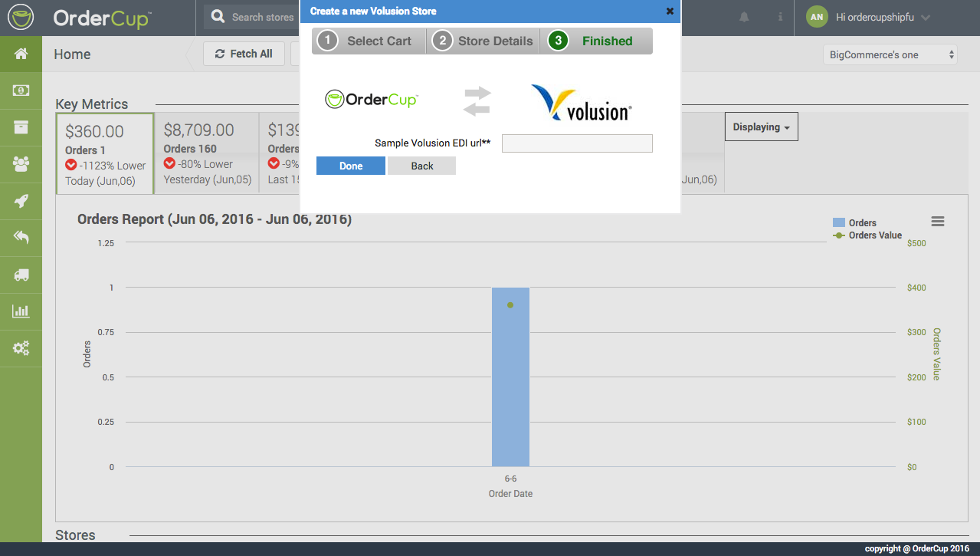
Task: Open the archive box sidebar icon
Action: click(21, 127)
